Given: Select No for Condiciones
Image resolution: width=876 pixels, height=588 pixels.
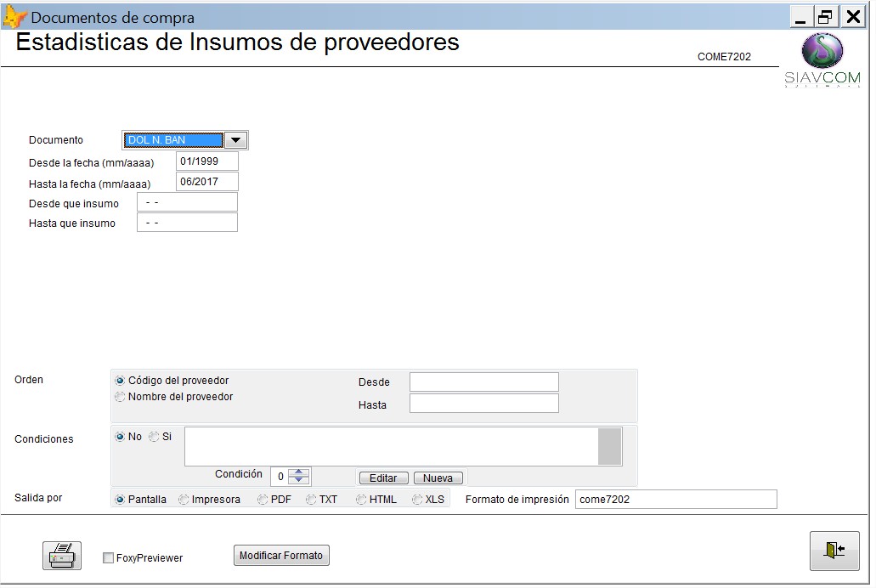Looking at the screenshot, I should tap(120, 437).
